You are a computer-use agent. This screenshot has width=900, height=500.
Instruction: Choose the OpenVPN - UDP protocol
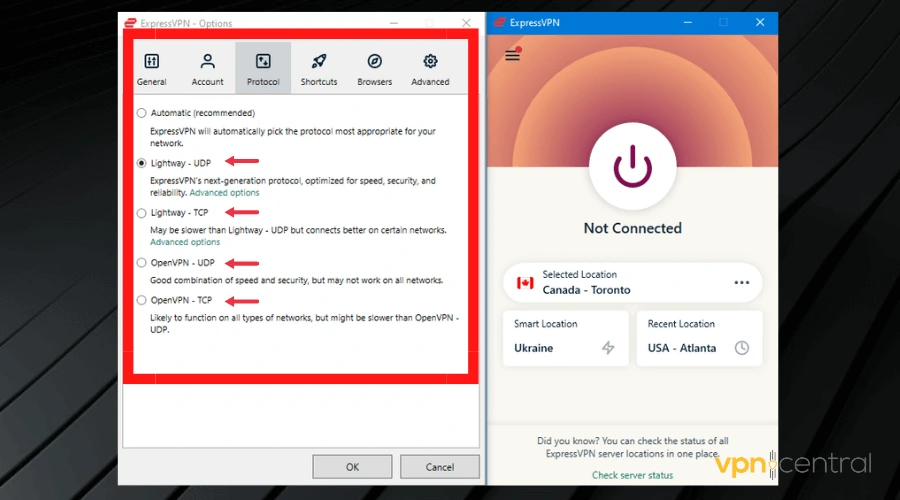point(141,263)
